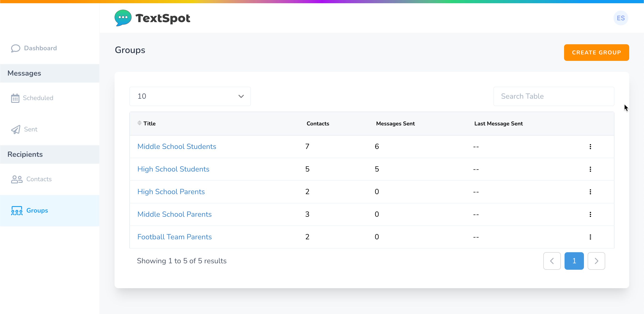Expand the rows-per-page dropdown showing 10
Image resolution: width=644 pixels, height=314 pixels.
[x=190, y=96]
